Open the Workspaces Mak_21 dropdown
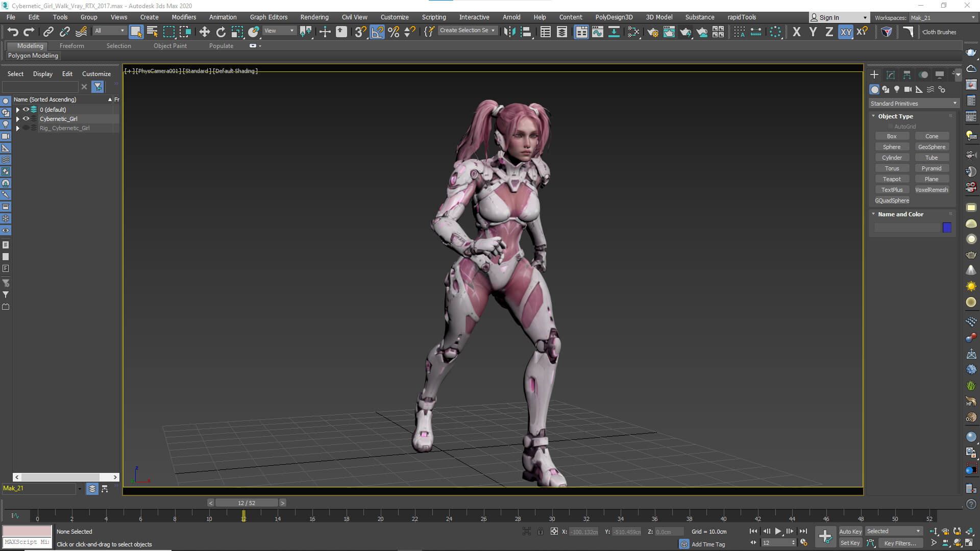This screenshot has width=980, height=551. coord(942,18)
